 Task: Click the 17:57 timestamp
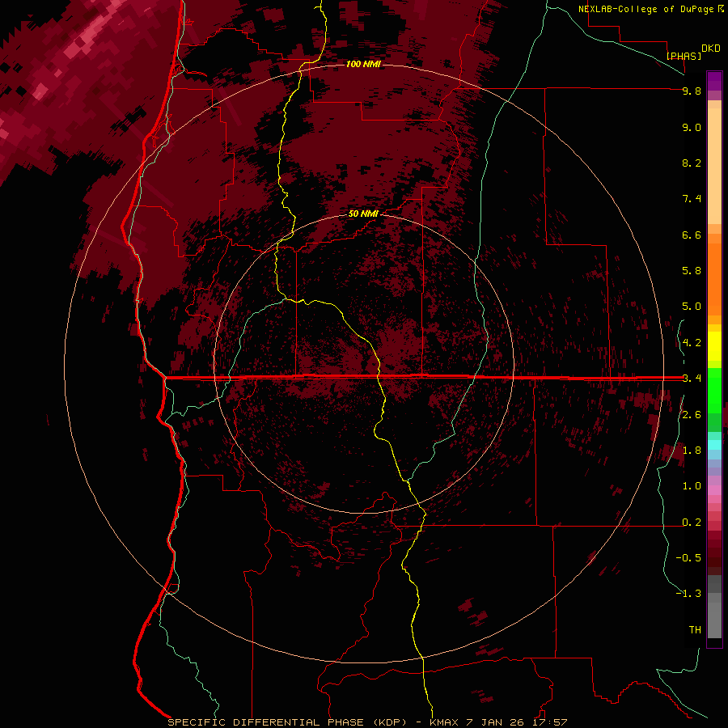pos(549,722)
